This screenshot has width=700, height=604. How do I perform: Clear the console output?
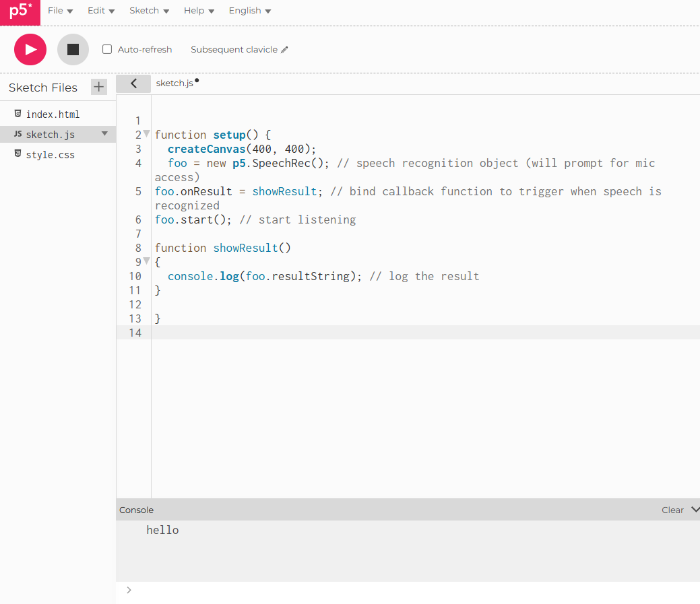[x=672, y=510]
